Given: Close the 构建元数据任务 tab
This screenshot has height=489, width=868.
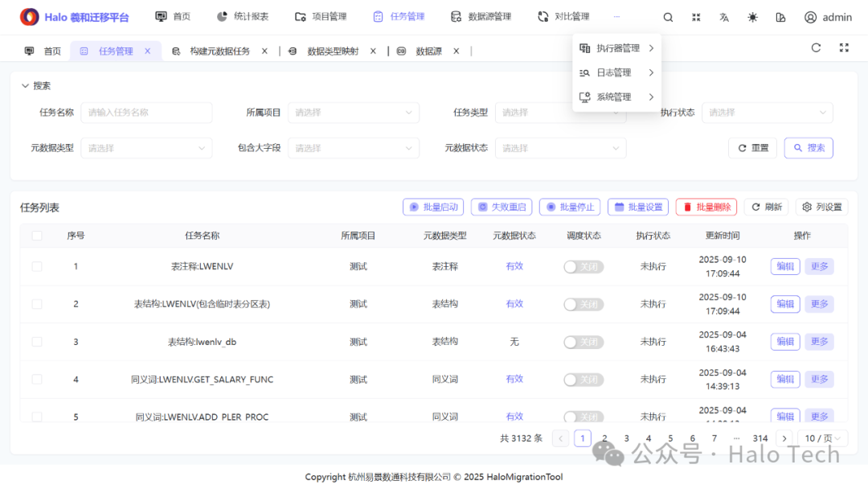Looking at the screenshot, I should [264, 51].
